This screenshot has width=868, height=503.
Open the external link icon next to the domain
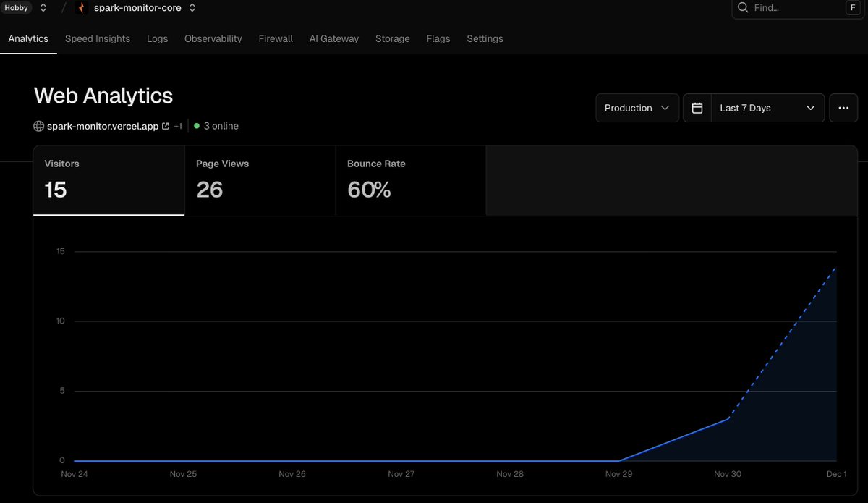166,126
